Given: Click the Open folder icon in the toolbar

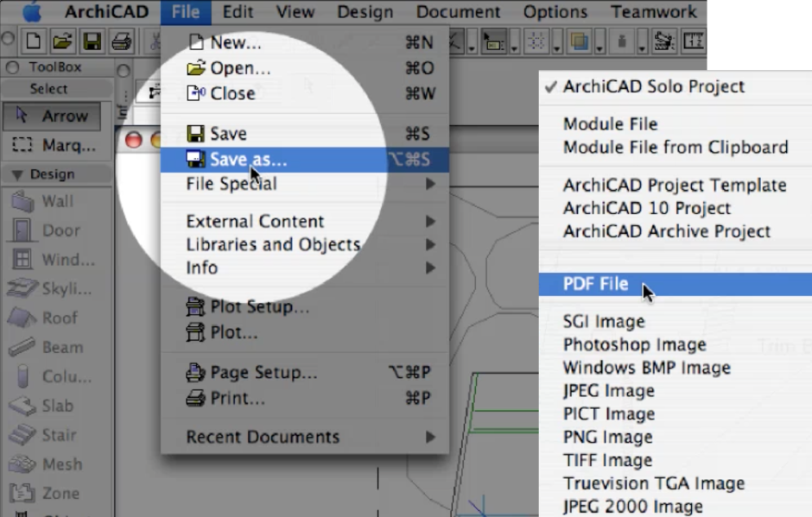Looking at the screenshot, I should pyautogui.click(x=63, y=41).
